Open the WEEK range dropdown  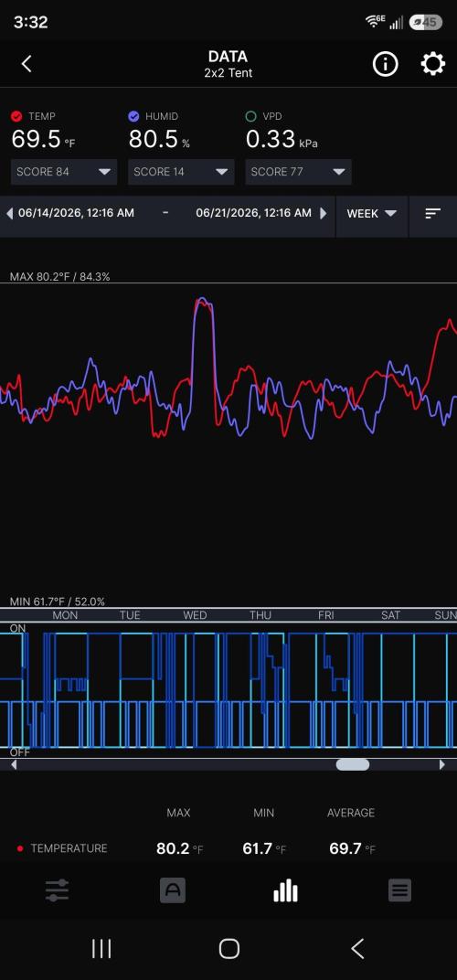coord(372,214)
